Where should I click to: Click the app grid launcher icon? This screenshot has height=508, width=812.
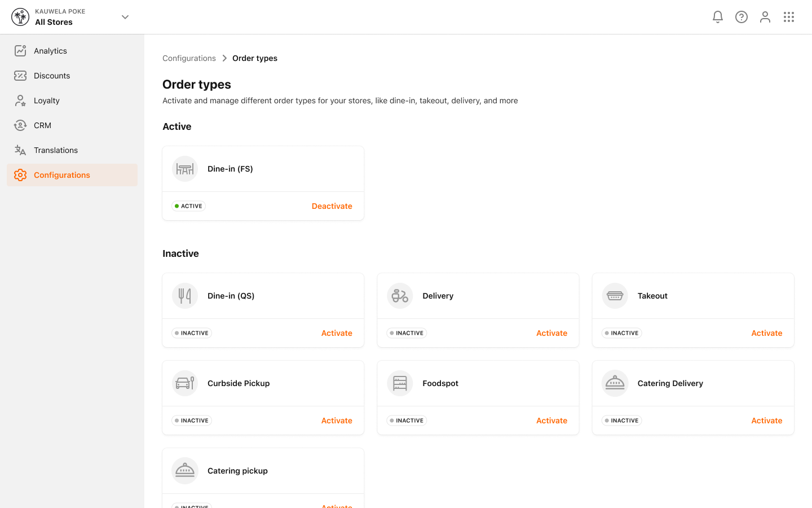tap(788, 17)
